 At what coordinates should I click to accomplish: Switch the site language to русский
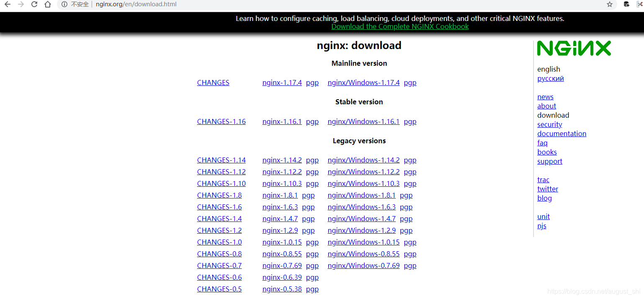(550, 78)
